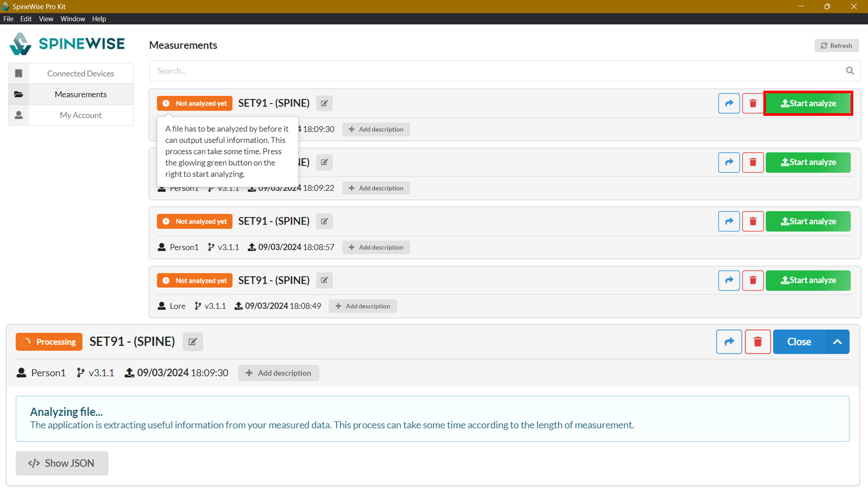Add description to the 18:09:22 measurement
Image resolution: width=868 pixels, height=488 pixels.
pos(376,188)
